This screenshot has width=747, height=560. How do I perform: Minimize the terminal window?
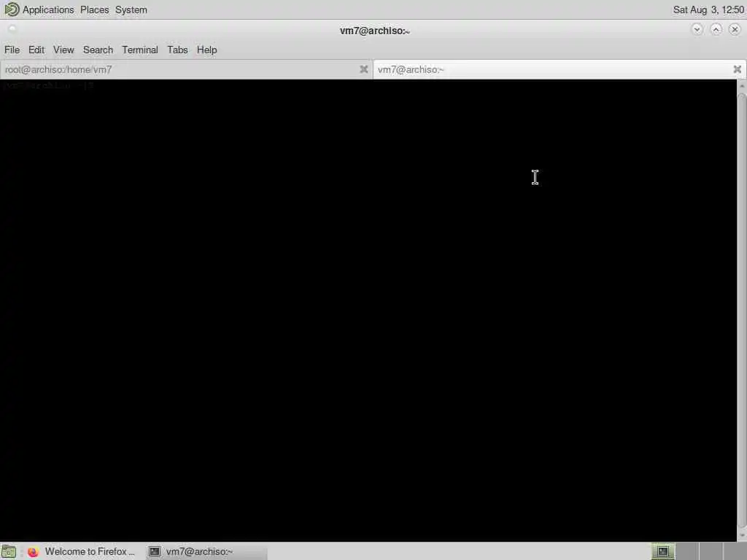(697, 29)
